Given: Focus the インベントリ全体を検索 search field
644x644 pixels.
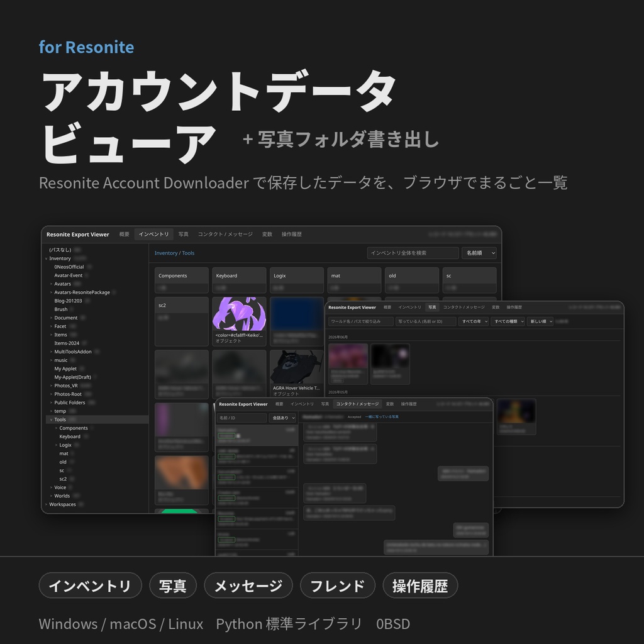Looking at the screenshot, I should coord(413,253).
